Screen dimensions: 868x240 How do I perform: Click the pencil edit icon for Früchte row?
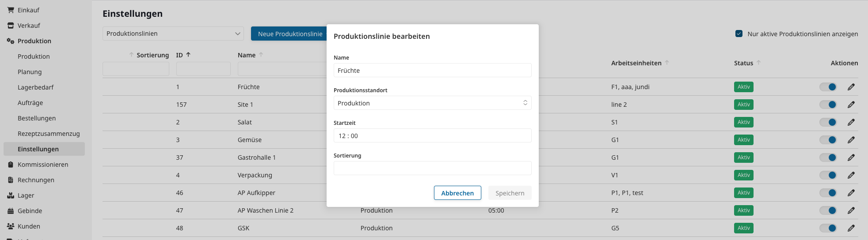point(851,87)
